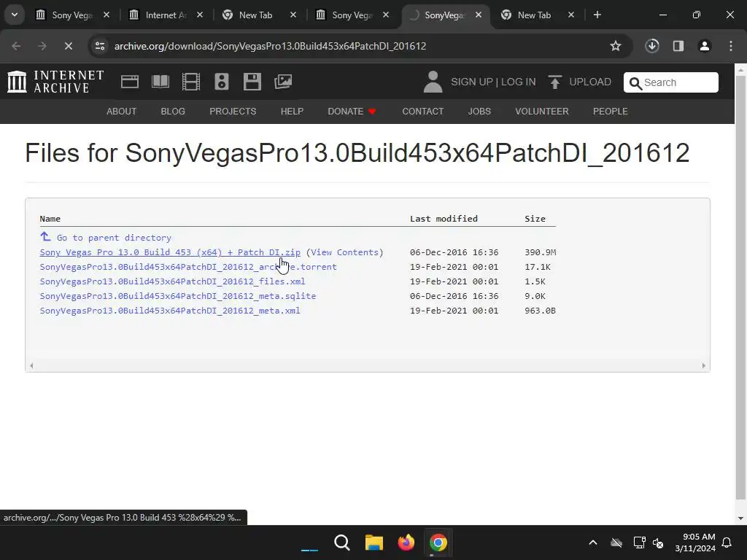Open the ABOUT menu item

(x=122, y=112)
